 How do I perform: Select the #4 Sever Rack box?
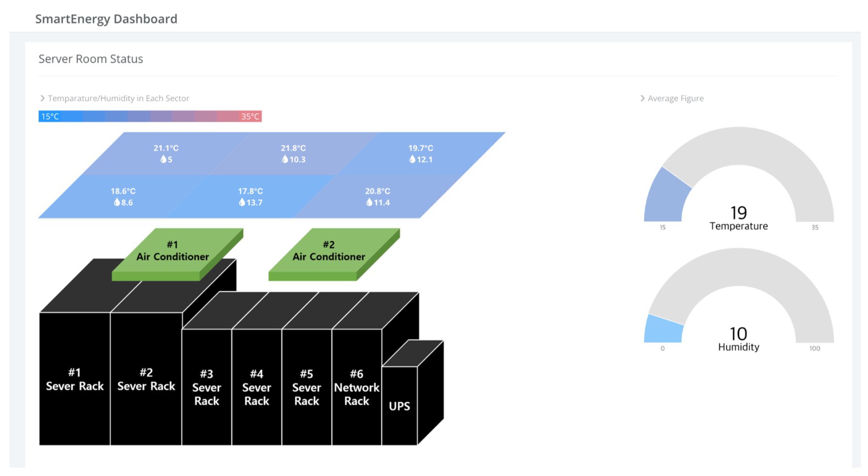point(257,388)
